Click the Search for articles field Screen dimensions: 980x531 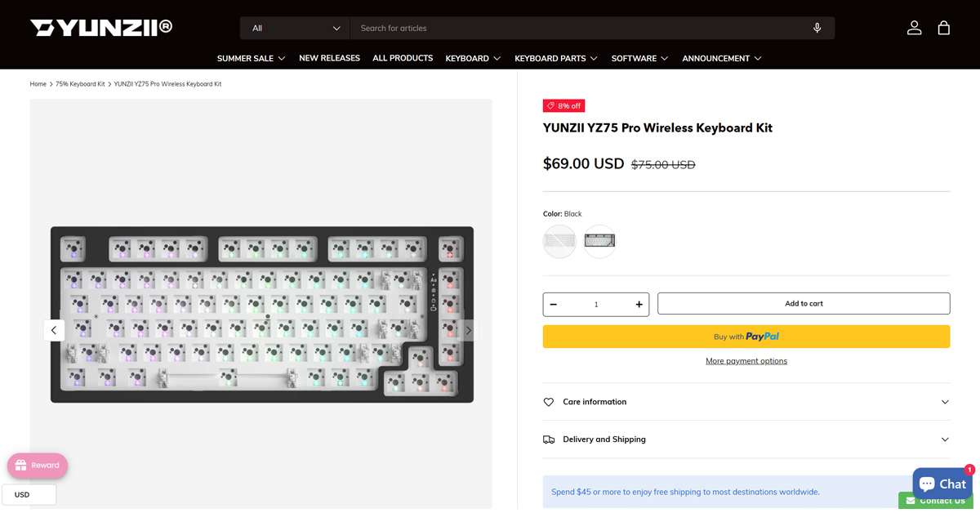point(580,28)
